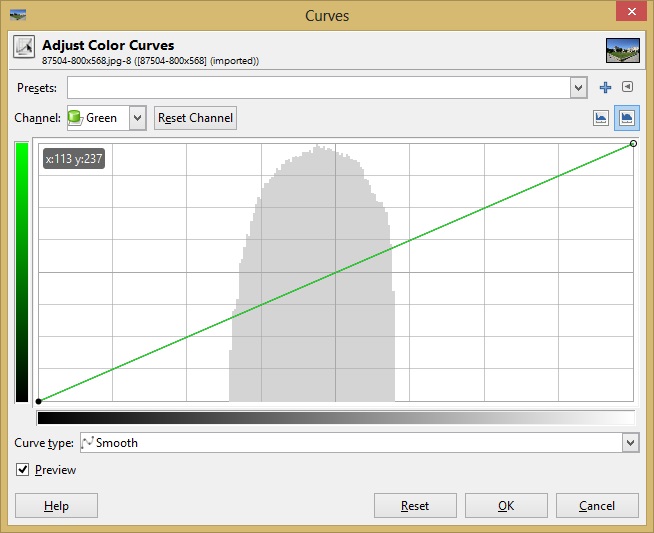Image resolution: width=654 pixels, height=533 pixels.
Task: Toggle the Preview checkbox
Action: [23, 469]
